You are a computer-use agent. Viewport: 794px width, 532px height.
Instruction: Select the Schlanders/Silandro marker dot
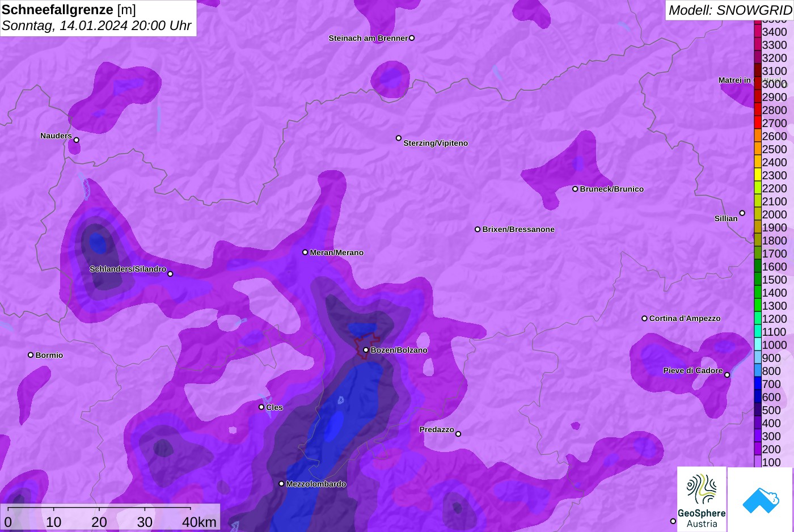tap(170, 274)
